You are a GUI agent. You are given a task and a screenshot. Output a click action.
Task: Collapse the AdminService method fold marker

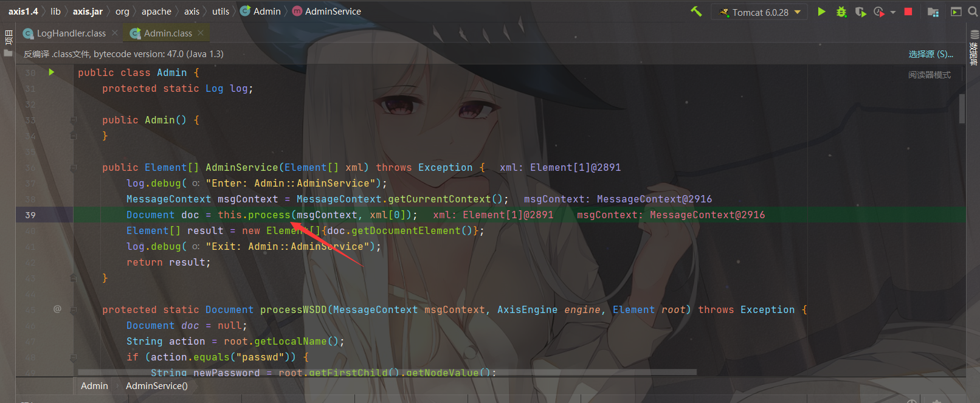73,167
